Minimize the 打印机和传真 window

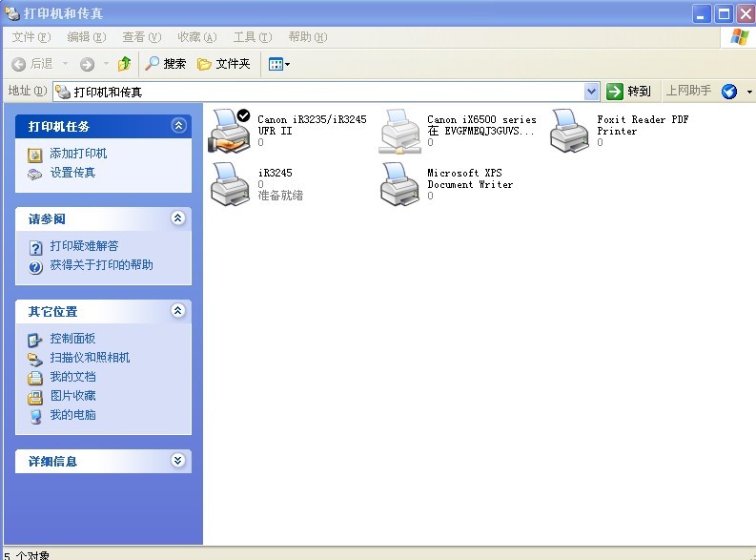[702, 14]
